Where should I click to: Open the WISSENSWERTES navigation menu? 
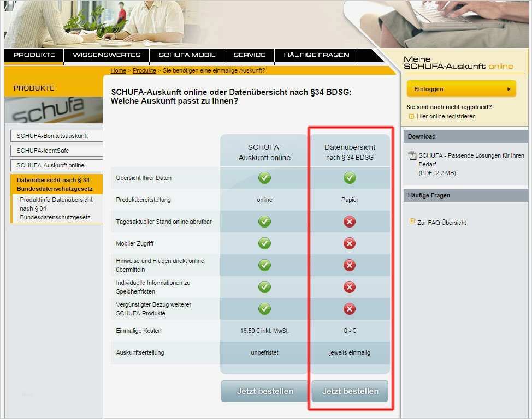click(107, 55)
